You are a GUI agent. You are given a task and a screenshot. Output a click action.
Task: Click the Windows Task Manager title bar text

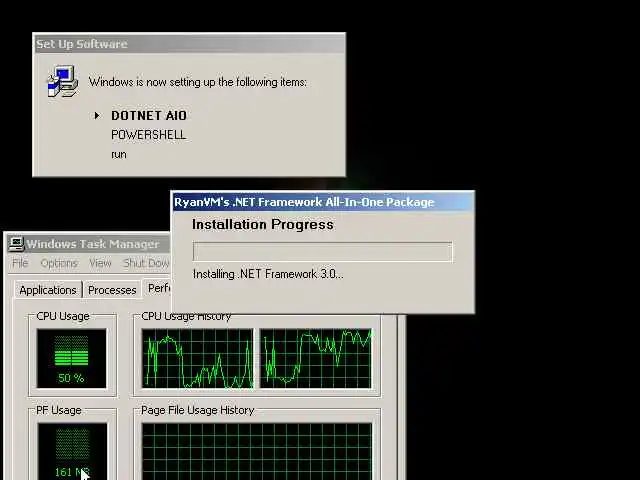(x=93, y=244)
